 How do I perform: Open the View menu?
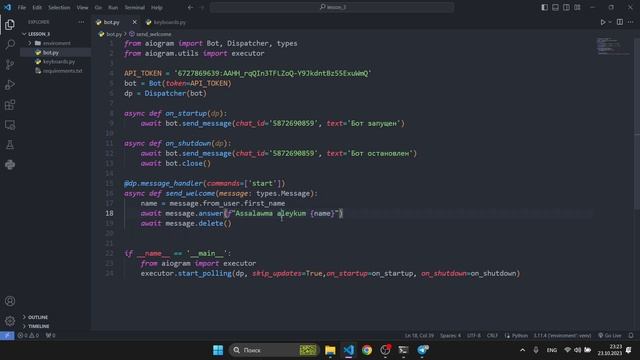coord(82,7)
